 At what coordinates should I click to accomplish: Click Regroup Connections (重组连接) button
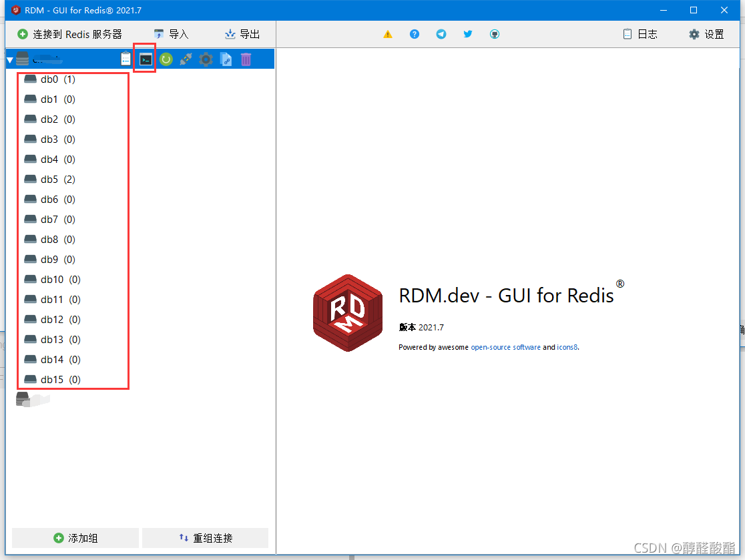click(205, 538)
